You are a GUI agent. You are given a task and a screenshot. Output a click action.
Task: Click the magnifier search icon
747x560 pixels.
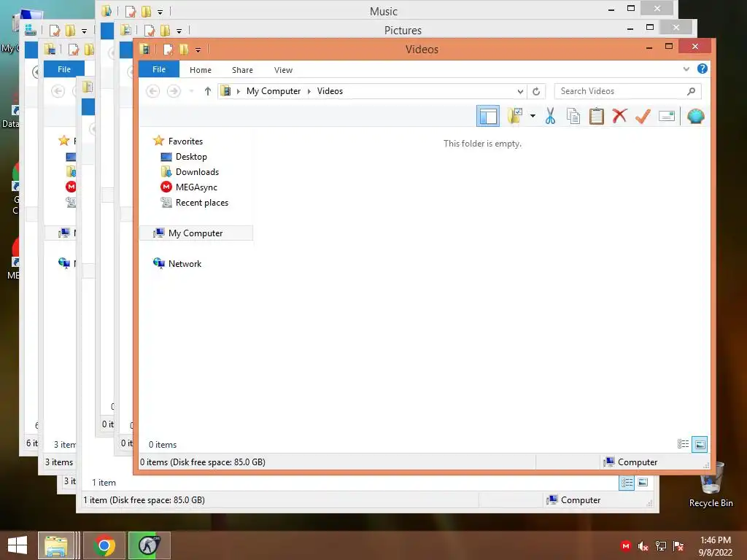(692, 91)
